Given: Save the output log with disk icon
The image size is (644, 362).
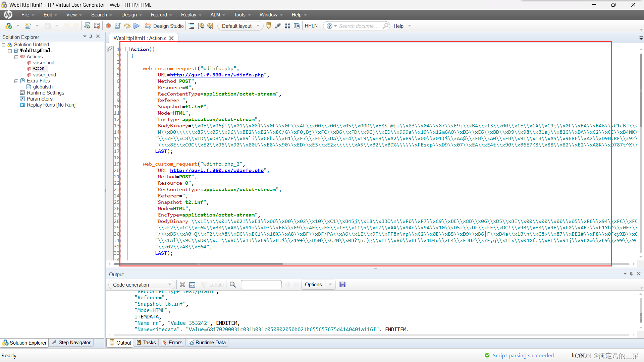Looking at the screenshot, I should click(342, 285).
